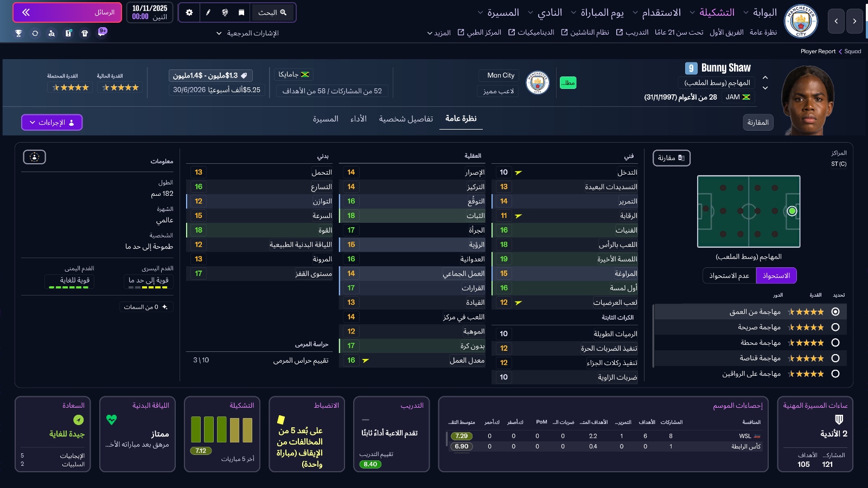Click inside the 'البحث' search field
The height and width of the screenshot is (488, 868).
tap(274, 12)
